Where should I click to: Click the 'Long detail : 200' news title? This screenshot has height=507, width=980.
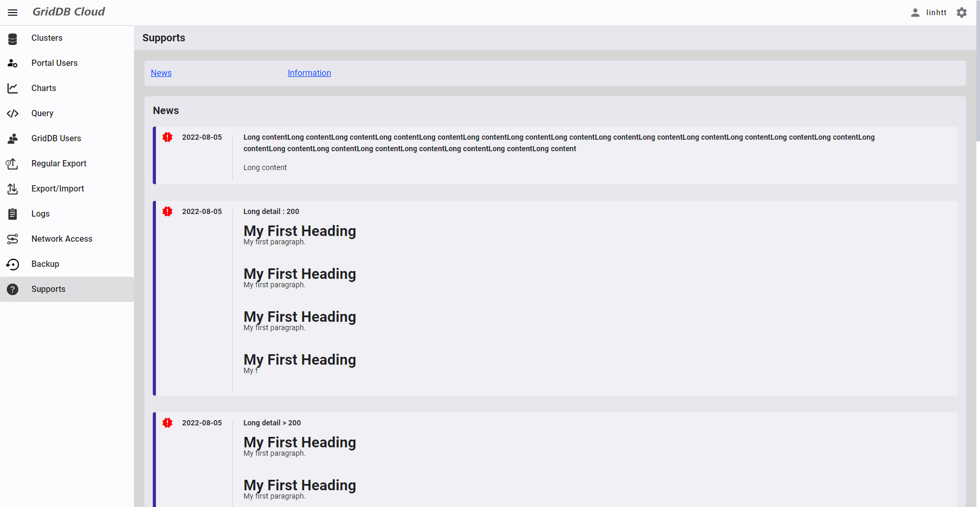tap(271, 211)
